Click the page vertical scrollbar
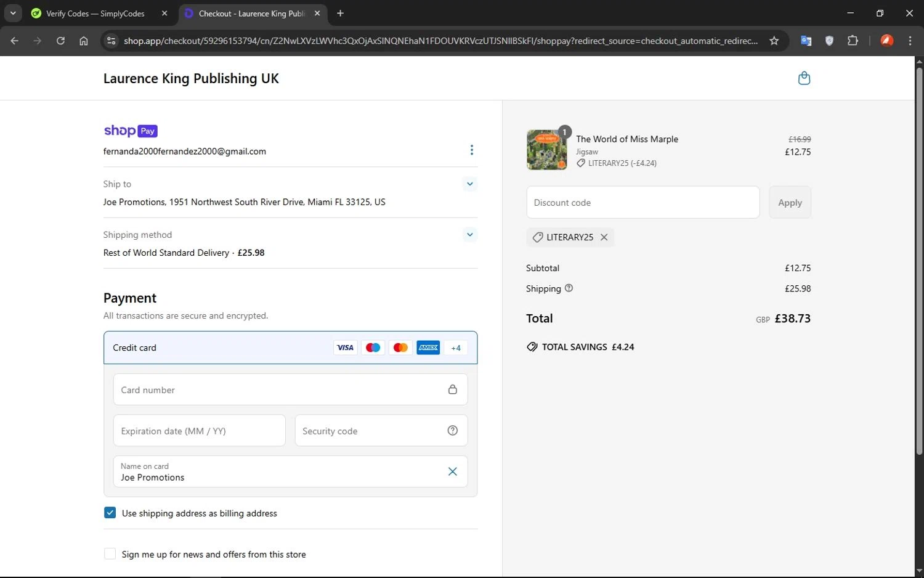The image size is (924, 578). pos(919,261)
